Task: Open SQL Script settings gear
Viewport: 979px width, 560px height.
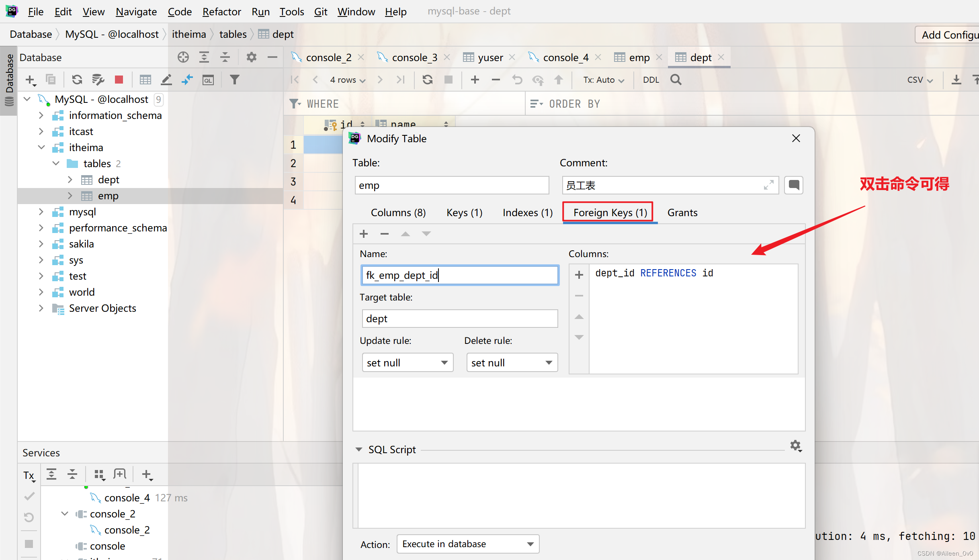Action: pyautogui.click(x=796, y=446)
